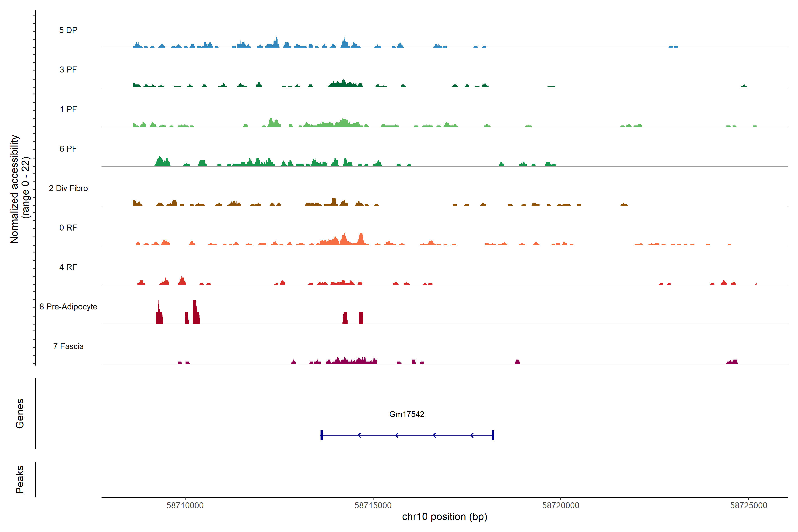The image size is (798, 532).
Task: Click the Peaks panel label
Action: pos(20,479)
